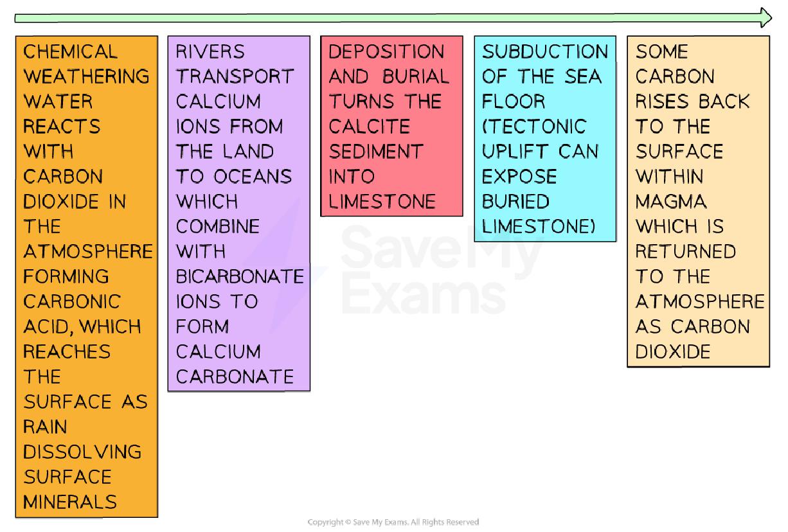Click CALCIUM CARBONATE at purple box bottom
Image resolution: width=788 pixels, height=532 pixels.
(235, 364)
